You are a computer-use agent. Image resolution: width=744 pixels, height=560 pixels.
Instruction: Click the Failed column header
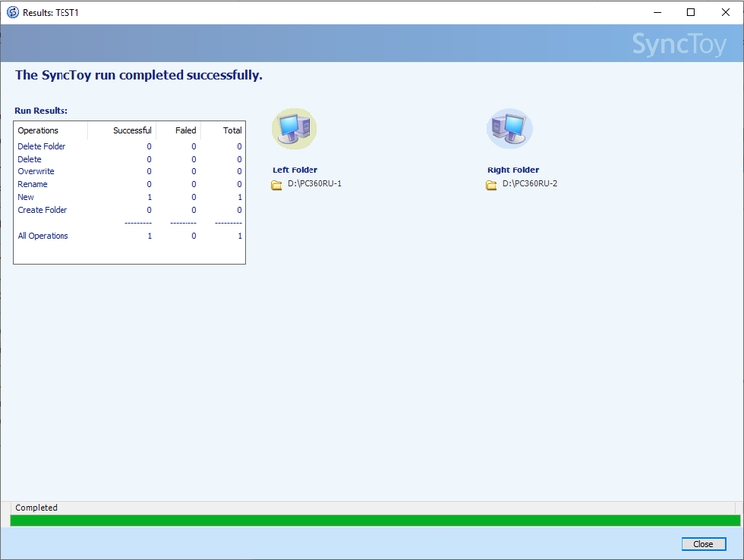coord(179,130)
